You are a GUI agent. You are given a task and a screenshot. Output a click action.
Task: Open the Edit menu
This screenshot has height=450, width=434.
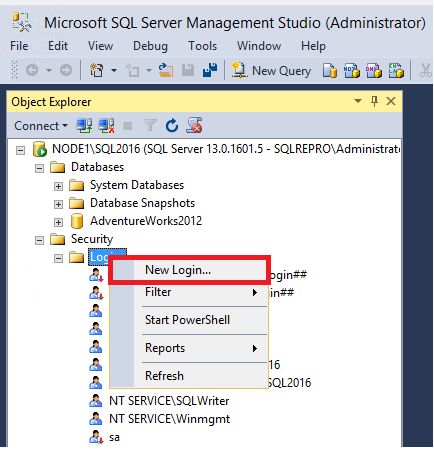58,46
